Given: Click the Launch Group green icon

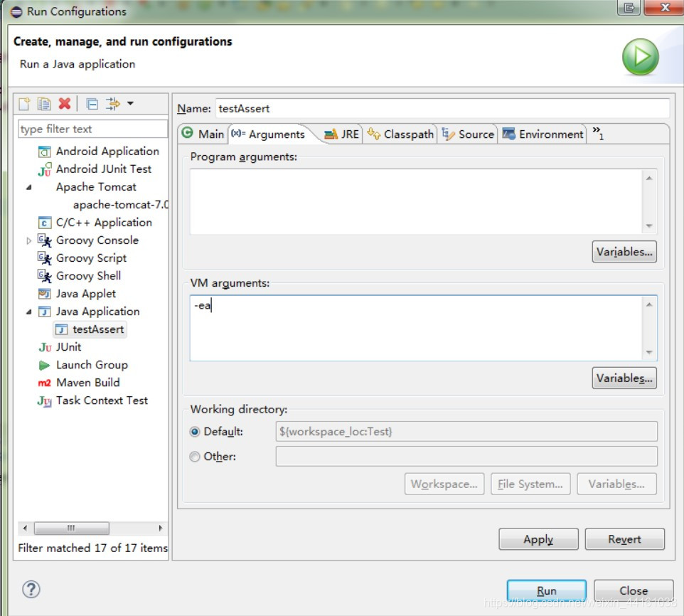Looking at the screenshot, I should tap(45, 366).
